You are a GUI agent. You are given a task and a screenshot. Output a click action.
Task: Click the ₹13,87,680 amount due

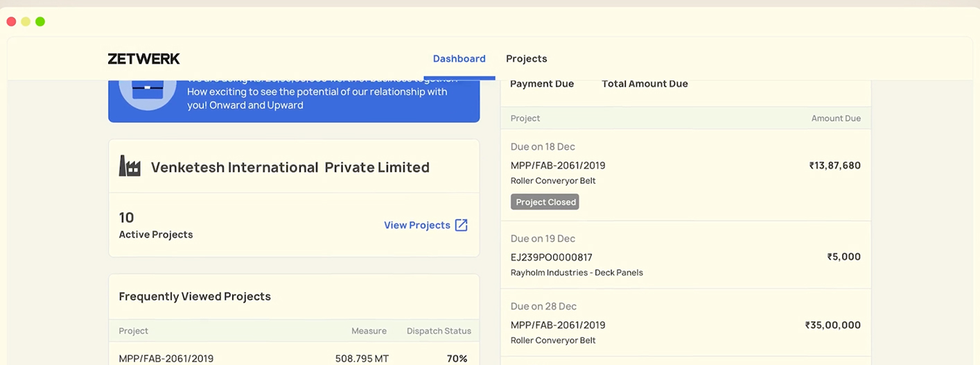click(834, 166)
